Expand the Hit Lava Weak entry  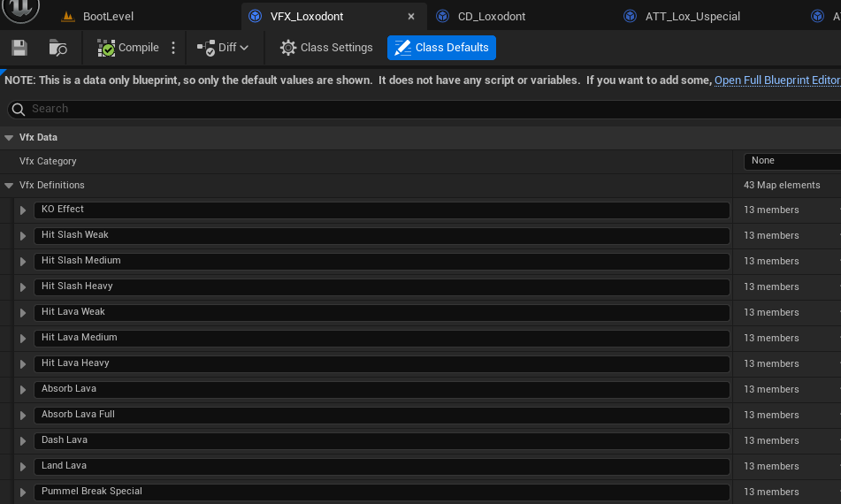[x=22, y=313]
